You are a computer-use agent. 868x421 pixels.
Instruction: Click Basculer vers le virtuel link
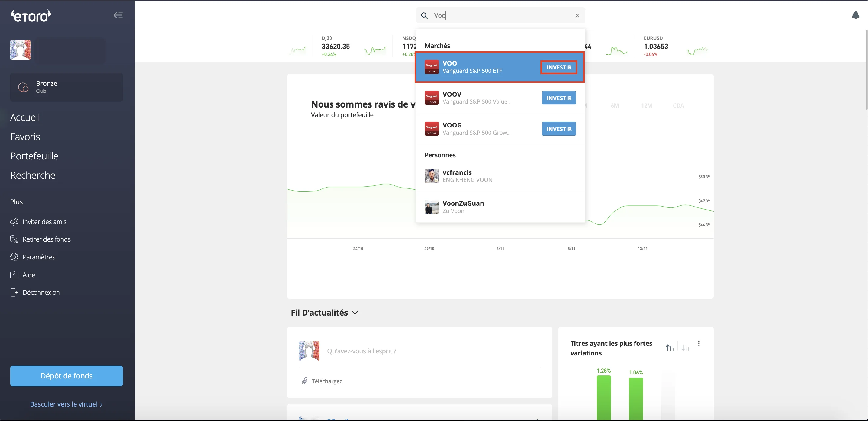[66, 404]
